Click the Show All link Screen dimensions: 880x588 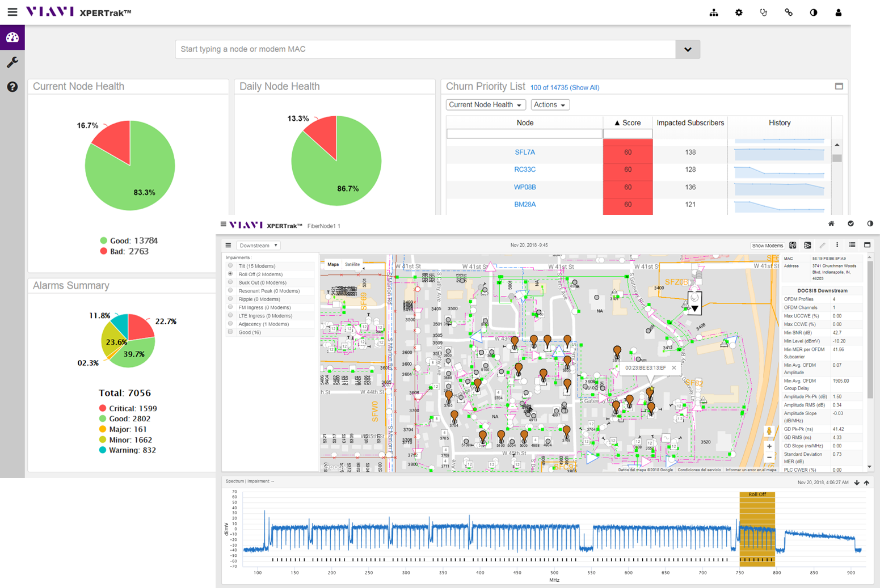pyautogui.click(x=585, y=88)
